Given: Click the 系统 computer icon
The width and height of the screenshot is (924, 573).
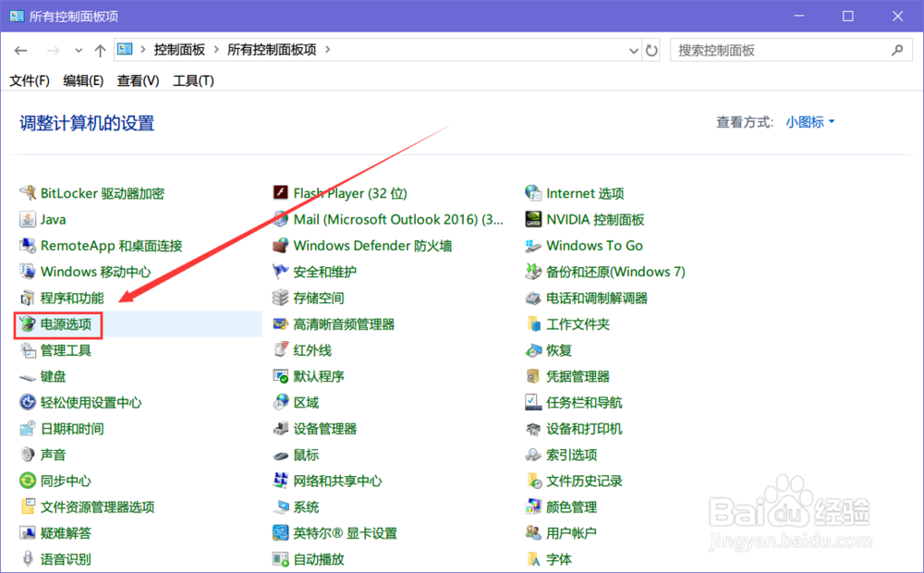Looking at the screenshot, I should click(x=281, y=507).
